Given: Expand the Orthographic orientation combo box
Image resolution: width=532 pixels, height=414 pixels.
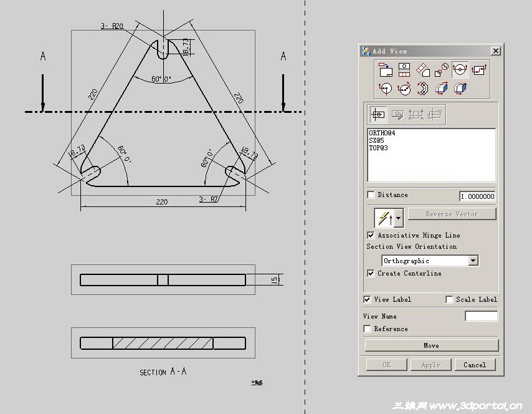Looking at the screenshot, I should coord(473,261).
